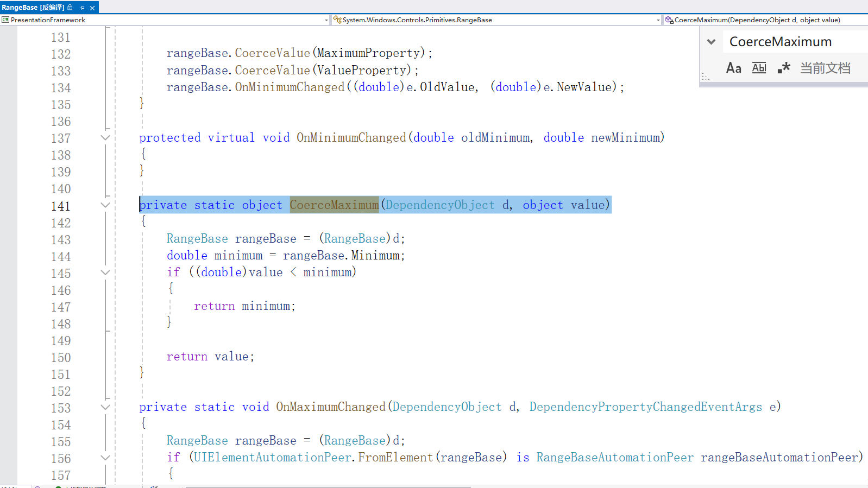Toggle regular expression search option
This screenshot has width=868, height=488.
coord(783,68)
